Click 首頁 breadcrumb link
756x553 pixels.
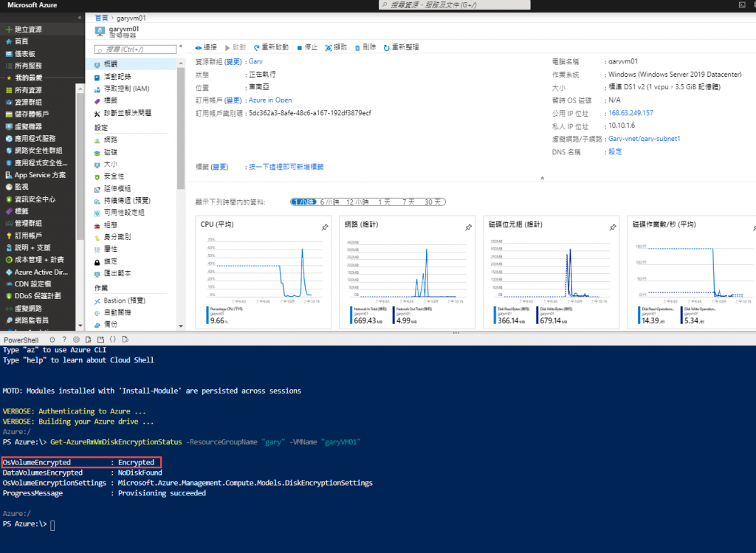(x=101, y=18)
